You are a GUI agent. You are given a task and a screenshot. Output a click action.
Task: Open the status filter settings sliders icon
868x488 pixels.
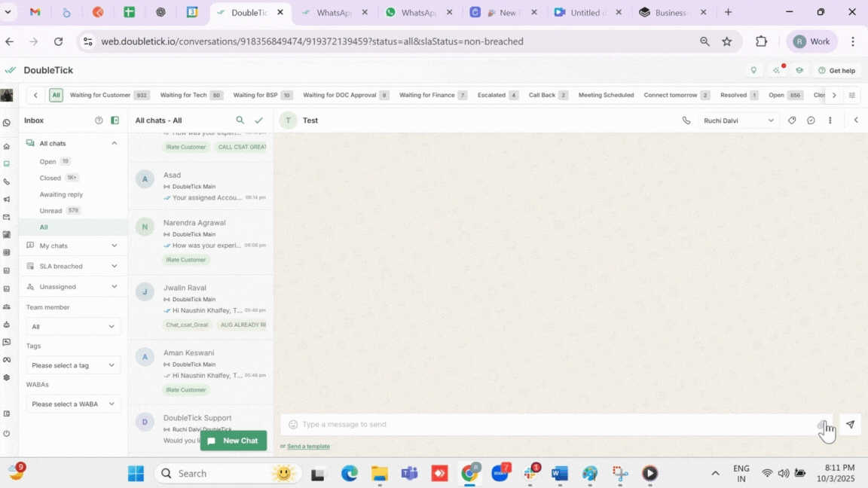click(852, 96)
